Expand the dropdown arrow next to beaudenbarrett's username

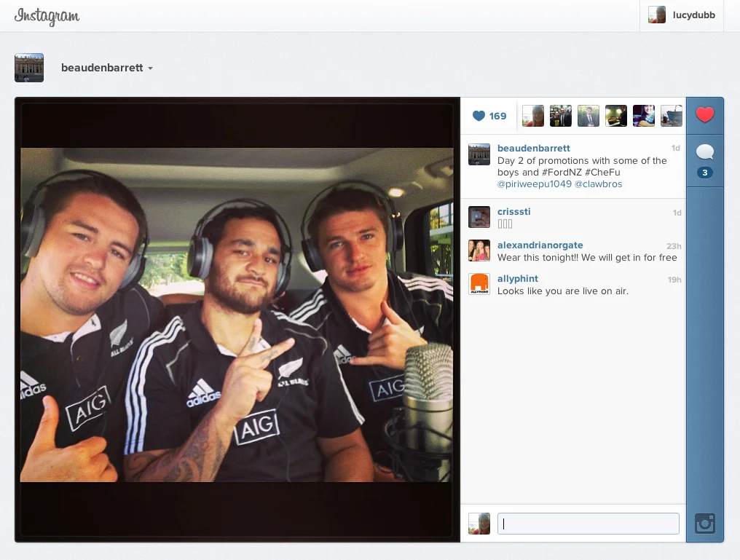click(x=151, y=68)
